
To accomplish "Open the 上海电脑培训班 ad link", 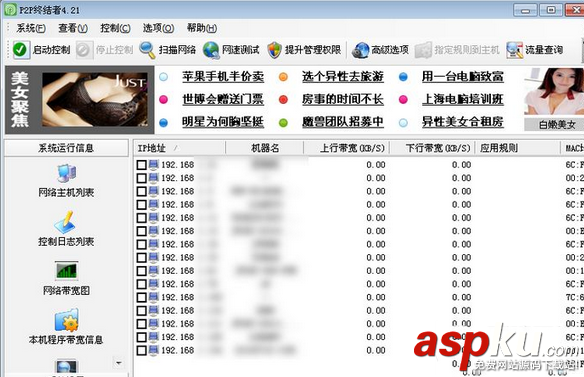I will 463,99.
